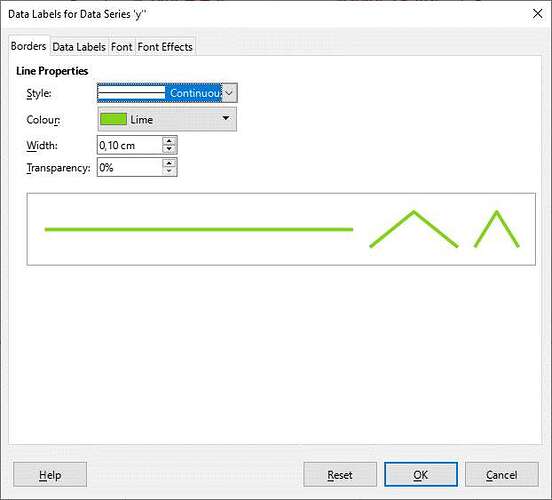Screen dimensions: 552x500
Task: Close the Data Labels dialog window
Action: point(538,14)
